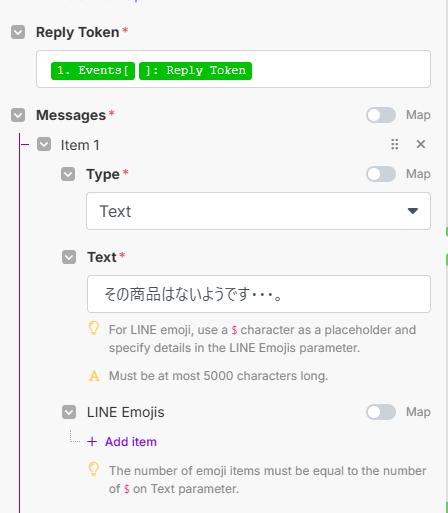
Task: Click inside the Text message input field
Action: pos(259,294)
